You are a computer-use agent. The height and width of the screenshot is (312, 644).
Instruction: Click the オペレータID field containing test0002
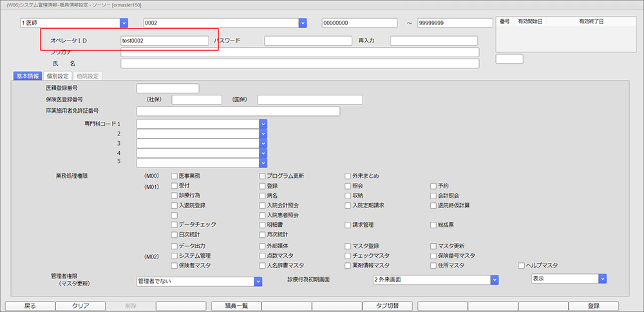click(164, 41)
